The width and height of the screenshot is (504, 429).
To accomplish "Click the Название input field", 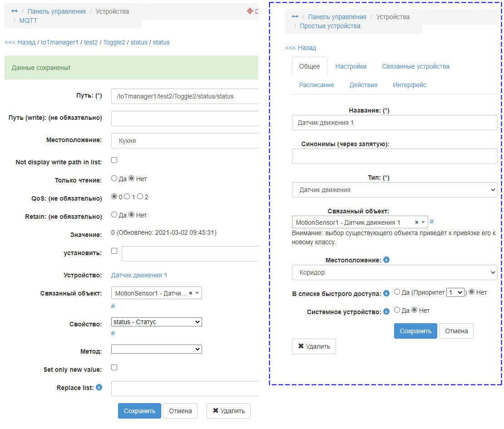I will coord(395,123).
